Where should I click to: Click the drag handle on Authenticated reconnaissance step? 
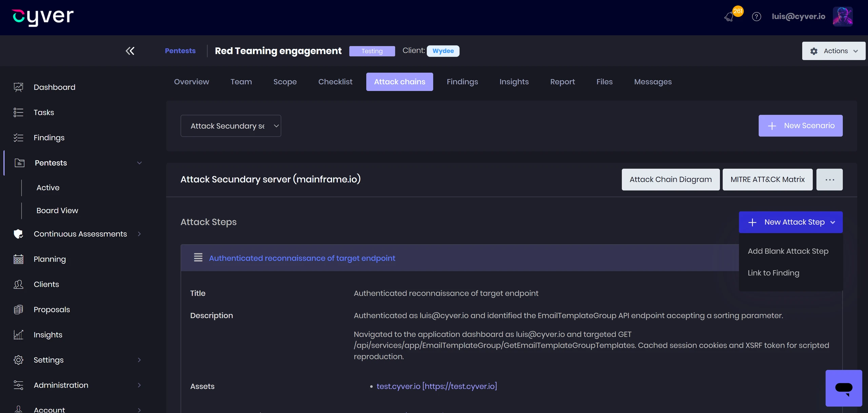click(198, 258)
